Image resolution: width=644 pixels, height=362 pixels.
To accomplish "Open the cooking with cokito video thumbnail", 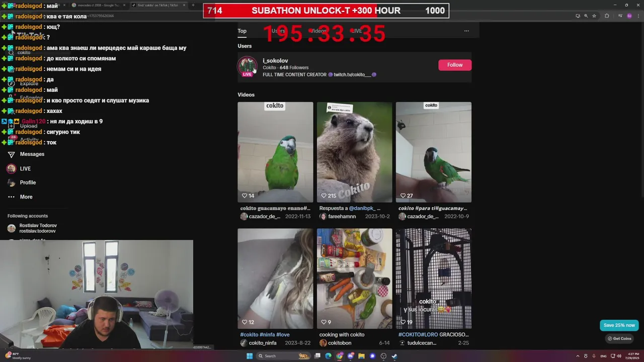I will (x=354, y=279).
